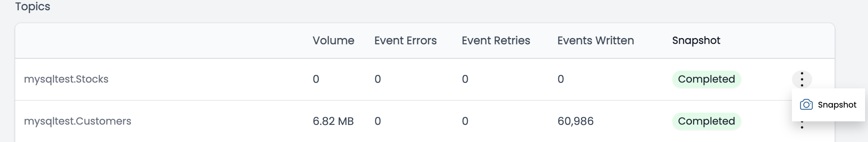The height and width of the screenshot is (142, 868).
Task: Open the mysqltest.Stocks row three-dot menu
Action: [802, 79]
